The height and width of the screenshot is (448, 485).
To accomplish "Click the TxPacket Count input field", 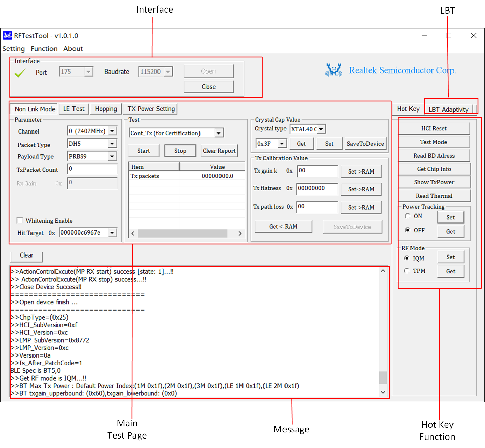I will 92,169.
